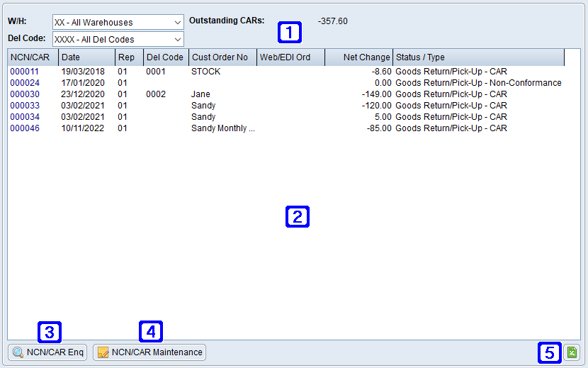Viewport: 588px width, 368px height.
Task: Select NCN/CAR link 000030
Action: pos(25,94)
